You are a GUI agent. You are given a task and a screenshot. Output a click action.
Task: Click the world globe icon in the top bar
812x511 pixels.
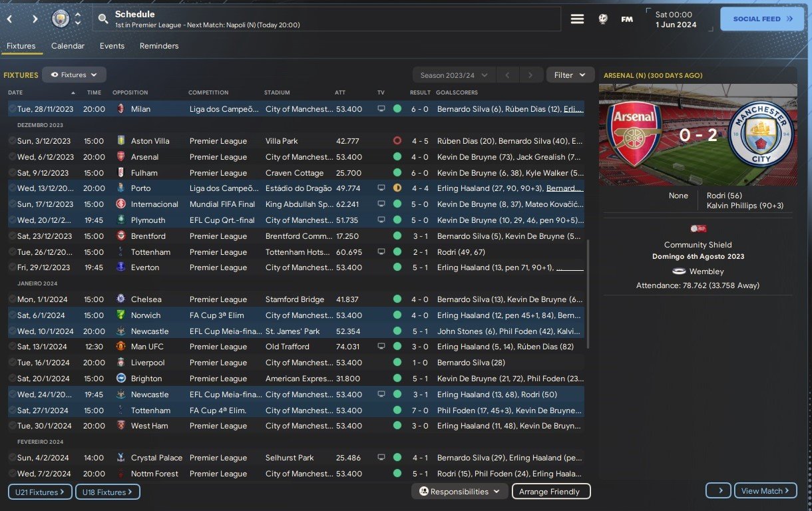coord(602,19)
